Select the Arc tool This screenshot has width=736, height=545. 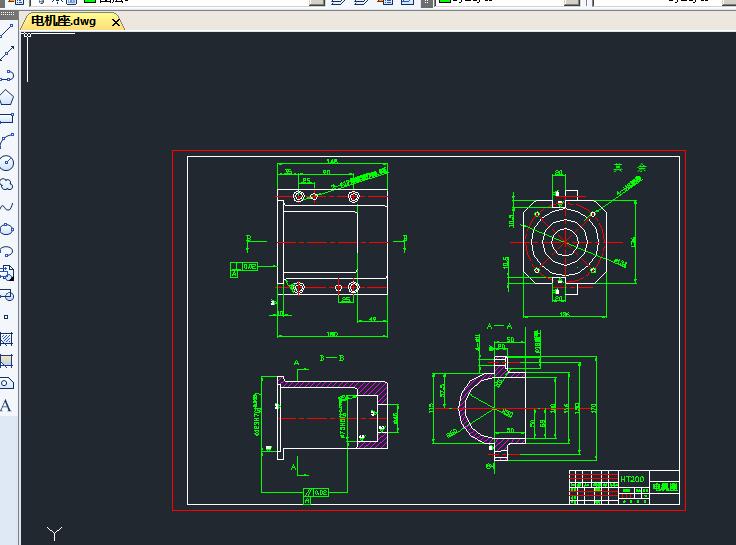7,140
